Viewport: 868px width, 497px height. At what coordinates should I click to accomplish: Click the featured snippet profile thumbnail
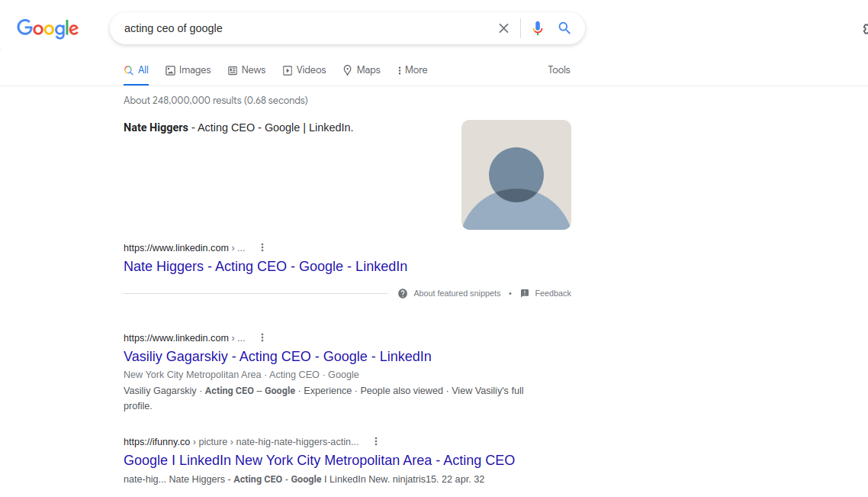[x=516, y=175]
